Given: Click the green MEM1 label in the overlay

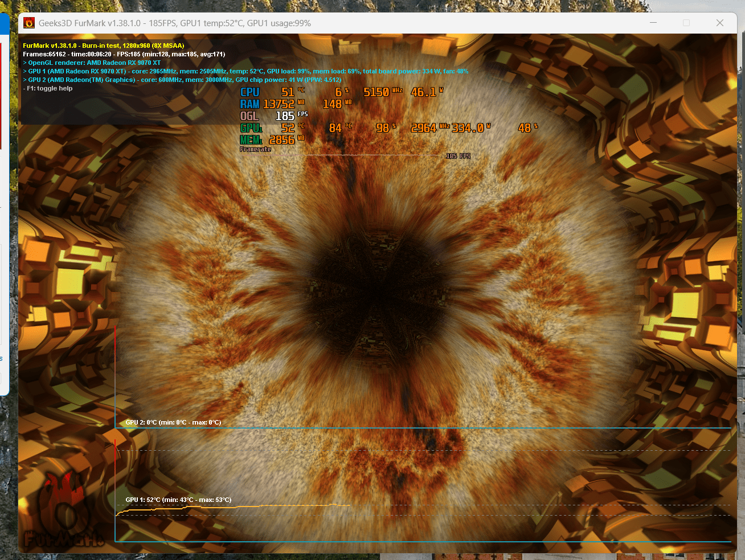Looking at the screenshot, I should click(251, 140).
